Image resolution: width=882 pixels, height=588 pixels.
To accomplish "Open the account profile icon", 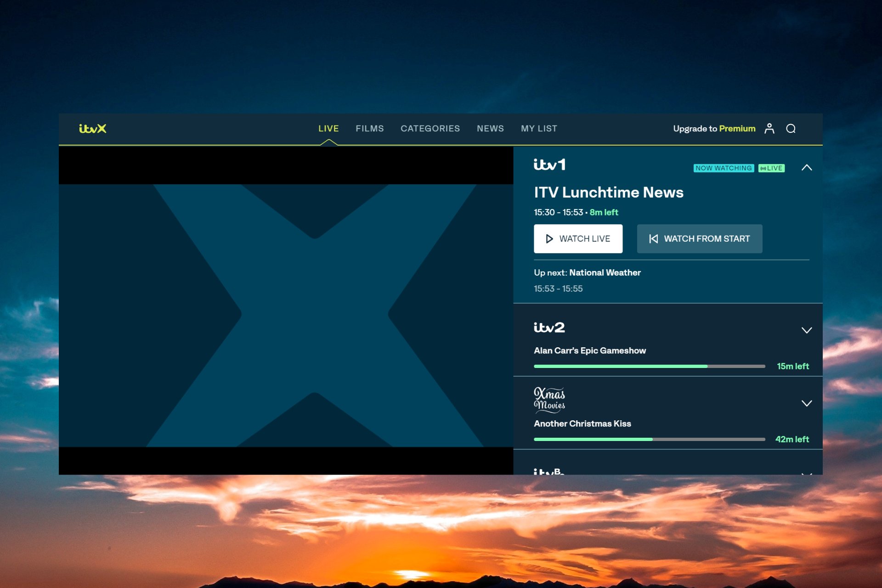I will click(769, 129).
